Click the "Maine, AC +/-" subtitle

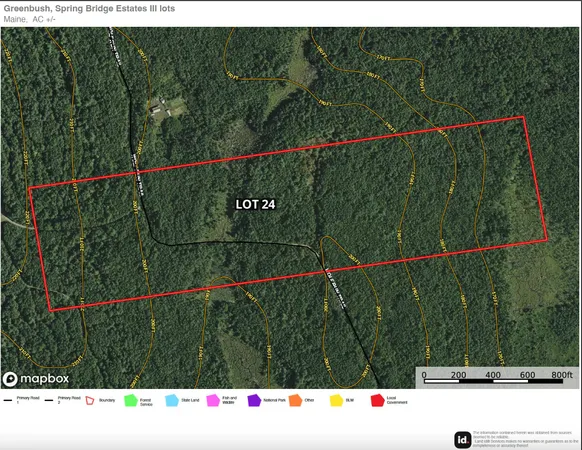(29, 19)
